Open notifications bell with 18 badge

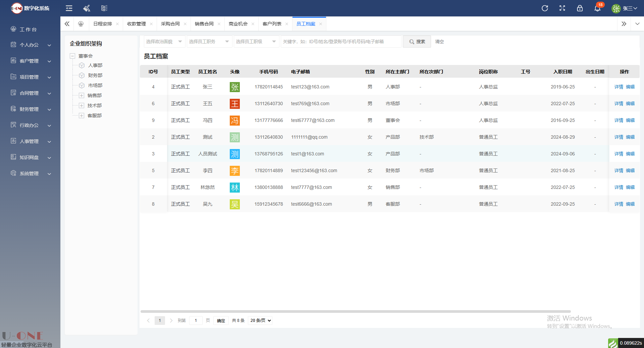click(x=598, y=8)
